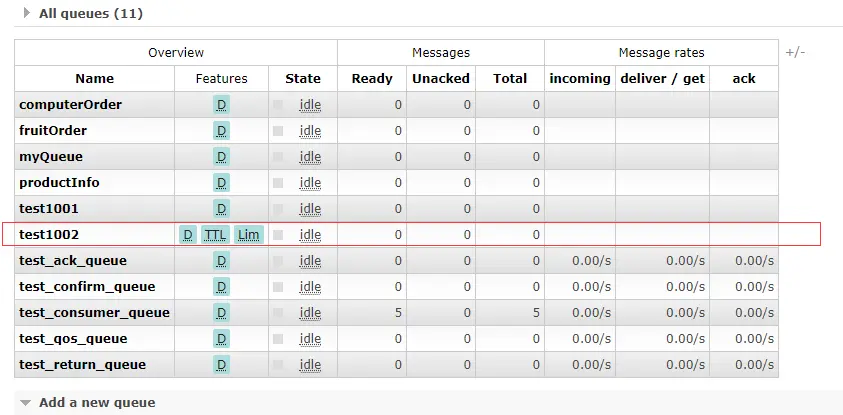Open the test_consumer_queue details
The image size is (843, 415).
(x=94, y=312)
